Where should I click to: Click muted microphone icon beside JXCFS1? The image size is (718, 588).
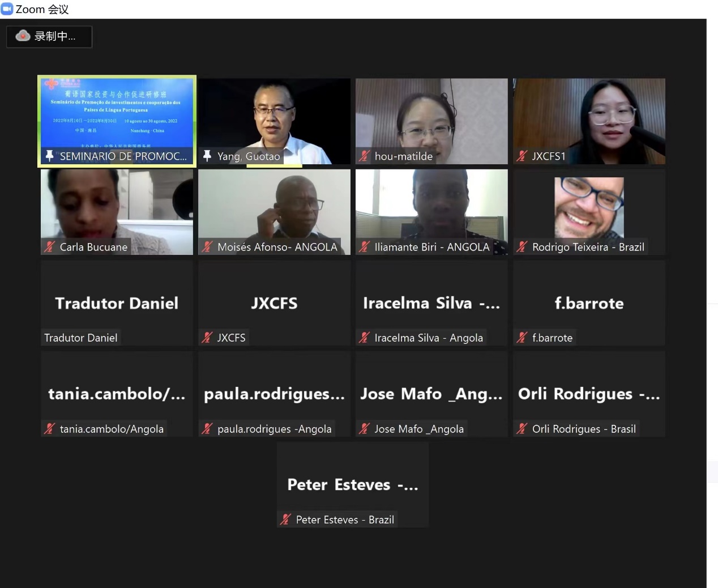522,156
